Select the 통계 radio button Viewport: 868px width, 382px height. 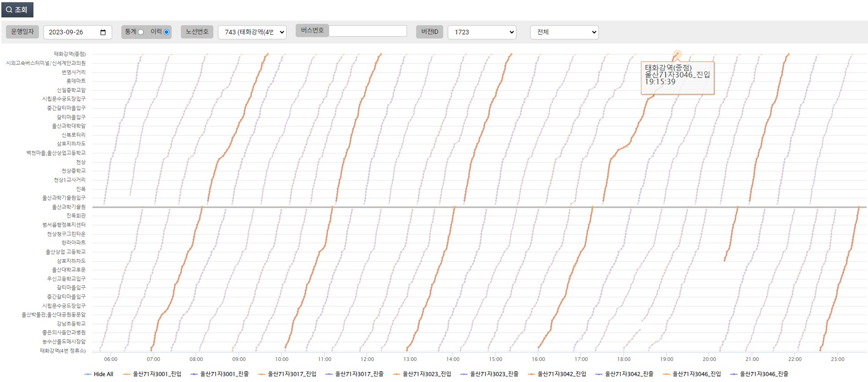point(141,32)
